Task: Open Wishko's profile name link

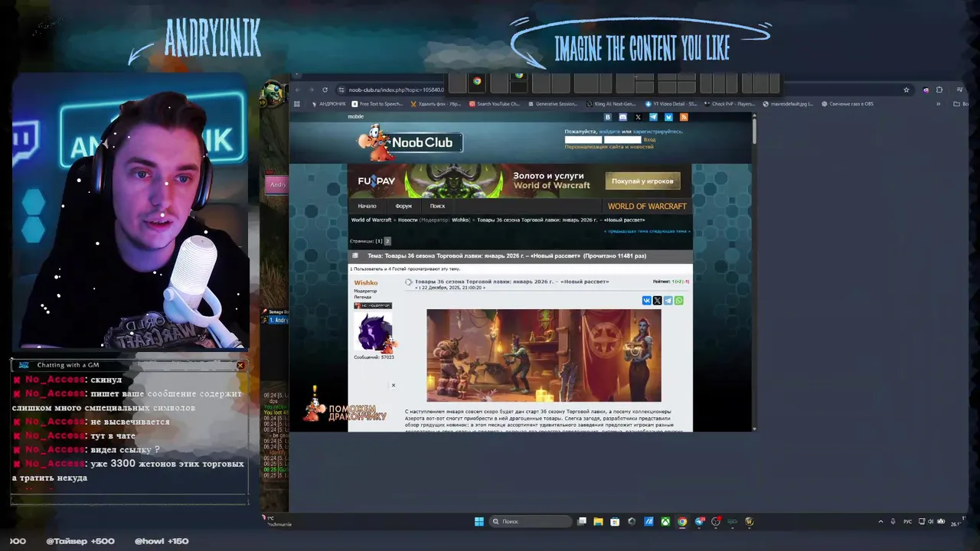Action: click(x=365, y=283)
